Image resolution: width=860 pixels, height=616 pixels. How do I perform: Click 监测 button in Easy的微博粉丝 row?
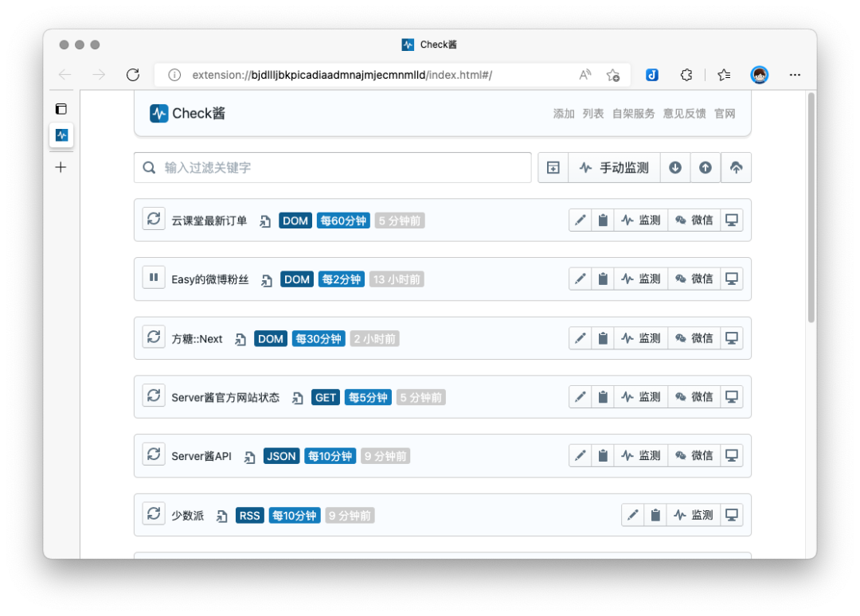640,279
